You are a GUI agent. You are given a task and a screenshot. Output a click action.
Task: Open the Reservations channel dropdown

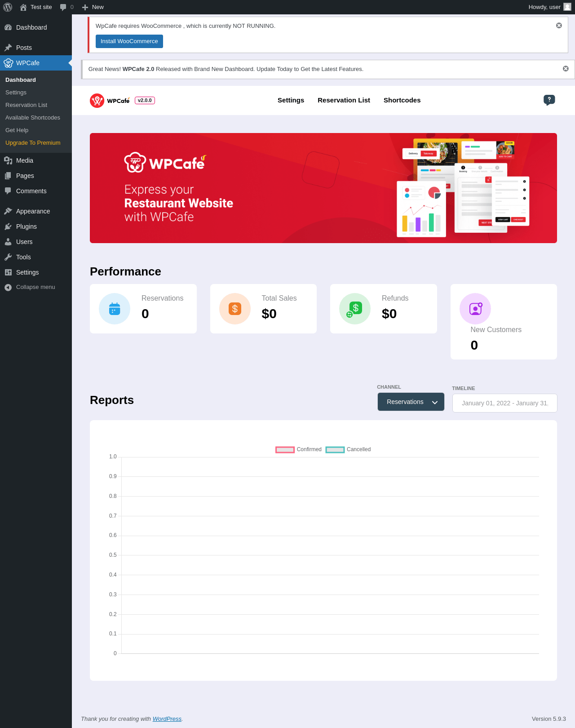pos(411,402)
